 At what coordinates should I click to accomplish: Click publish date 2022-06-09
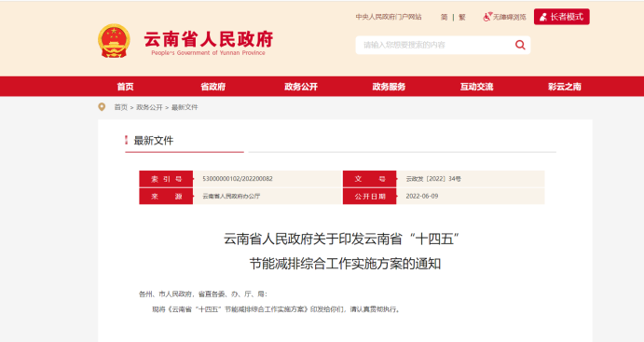click(422, 197)
